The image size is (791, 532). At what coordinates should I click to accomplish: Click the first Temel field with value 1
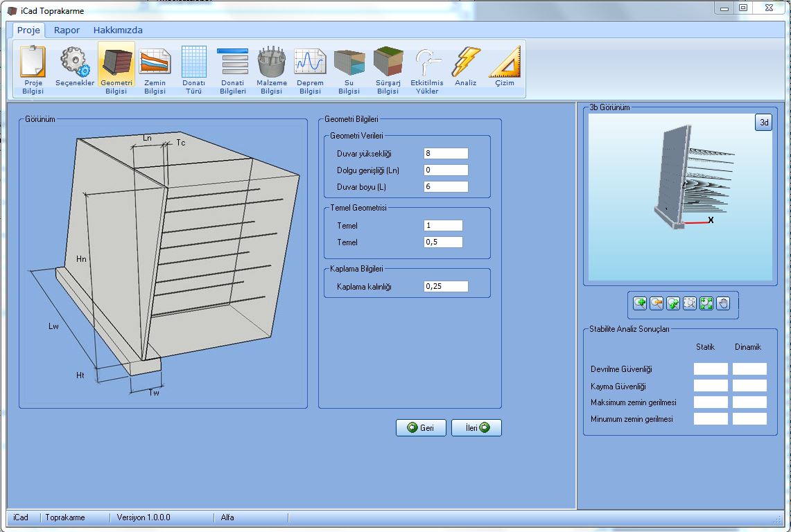coord(444,225)
